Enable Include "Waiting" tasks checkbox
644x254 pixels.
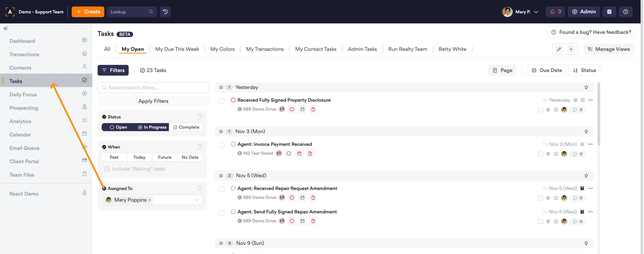pos(107,169)
